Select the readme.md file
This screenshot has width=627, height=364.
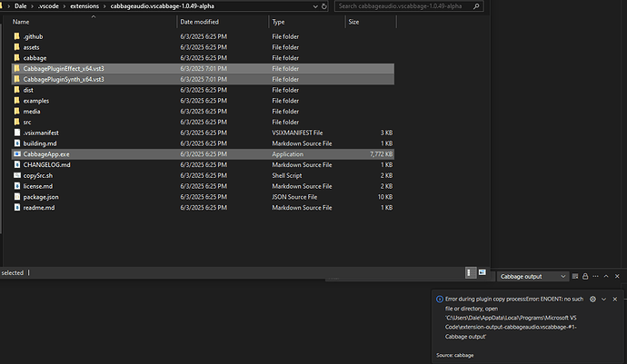coord(203,207)
